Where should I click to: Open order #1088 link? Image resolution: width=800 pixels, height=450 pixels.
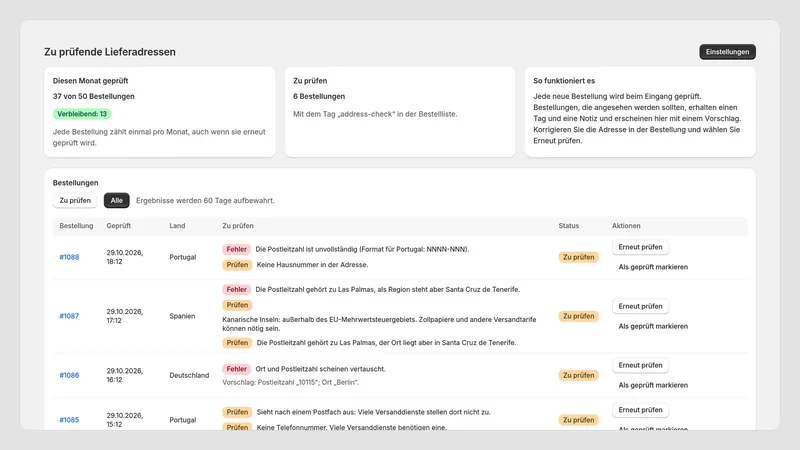[69, 257]
